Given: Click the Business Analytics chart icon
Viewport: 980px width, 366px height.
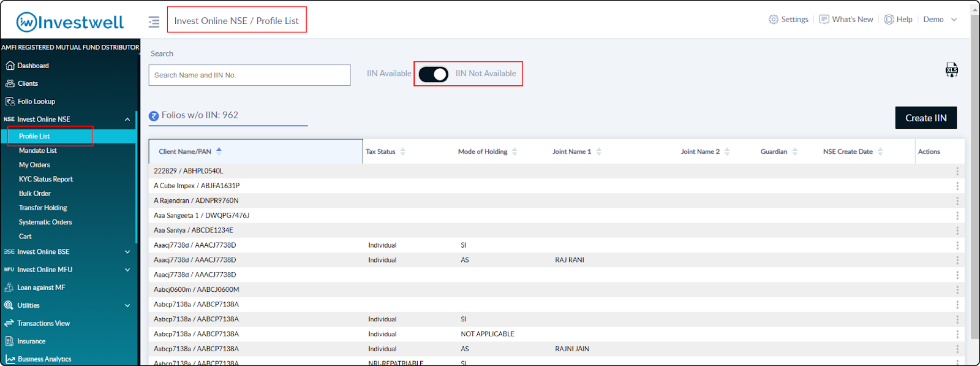Looking at the screenshot, I should [10, 359].
